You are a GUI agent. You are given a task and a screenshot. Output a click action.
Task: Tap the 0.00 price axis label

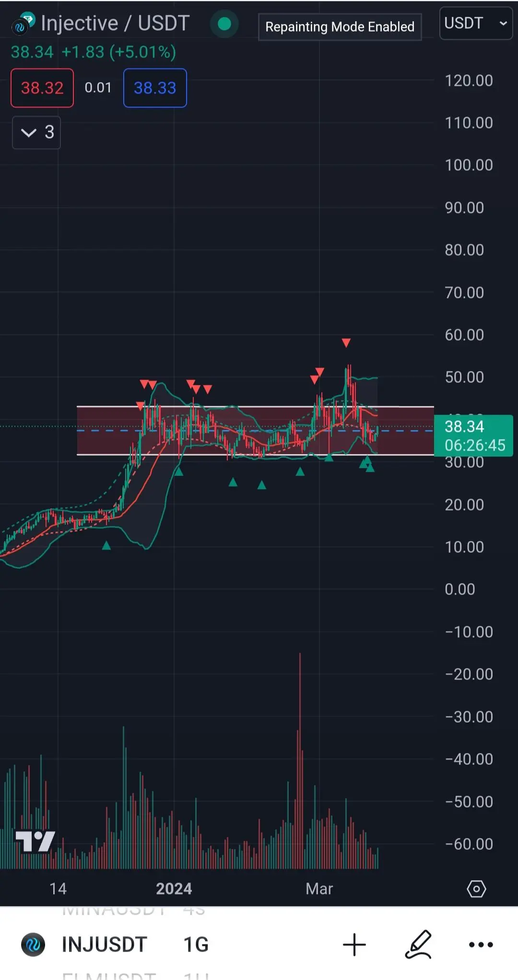pos(459,589)
